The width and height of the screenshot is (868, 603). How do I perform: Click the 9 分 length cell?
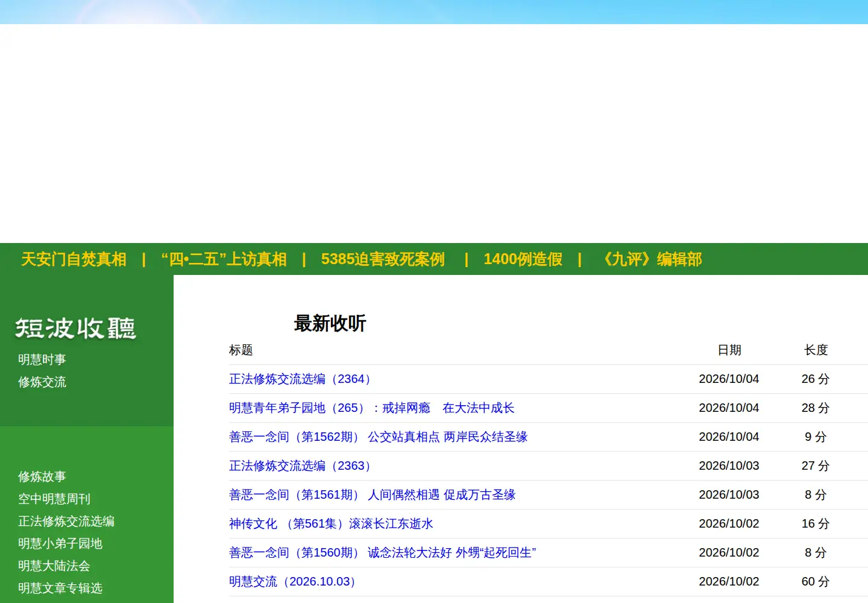click(x=816, y=437)
